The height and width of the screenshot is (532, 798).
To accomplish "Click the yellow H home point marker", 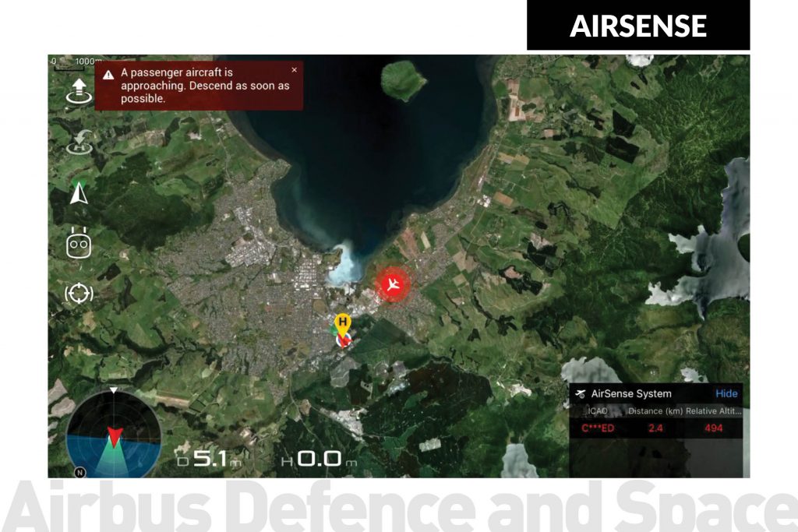I will coord(343,326).
